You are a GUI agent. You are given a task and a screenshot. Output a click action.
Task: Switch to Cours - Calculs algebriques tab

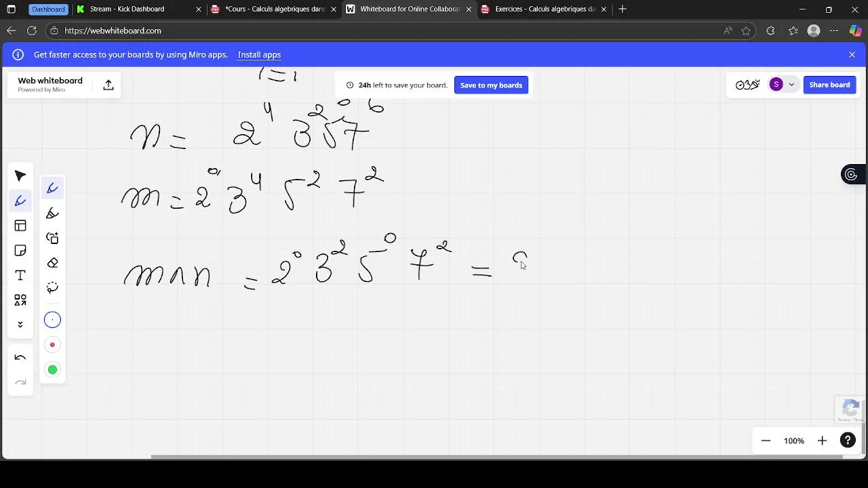coord(273,9)
